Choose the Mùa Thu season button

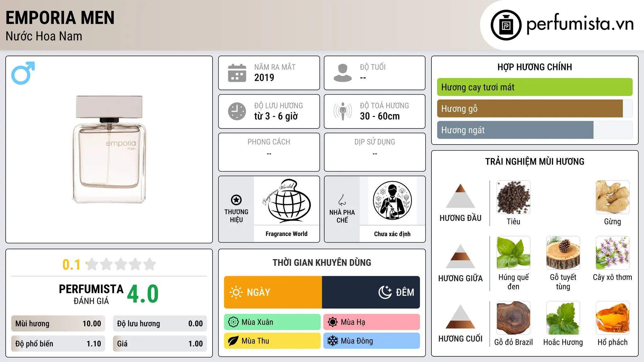[272, 341]
